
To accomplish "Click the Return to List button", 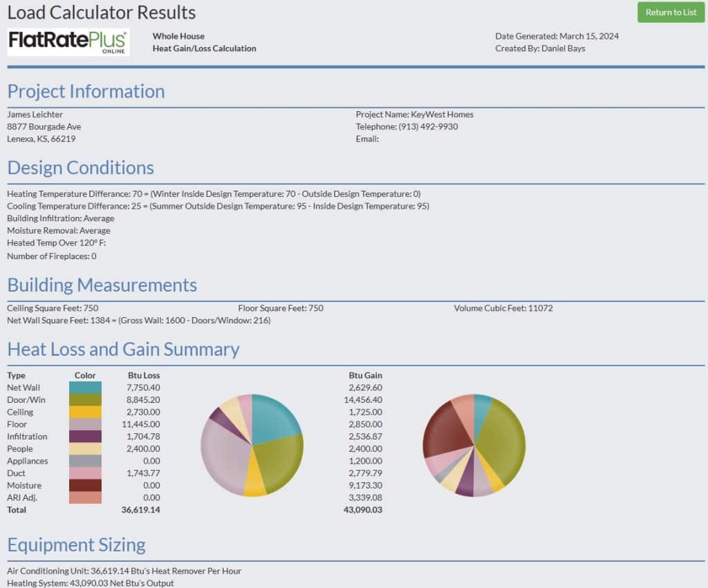I will [670, 12].
